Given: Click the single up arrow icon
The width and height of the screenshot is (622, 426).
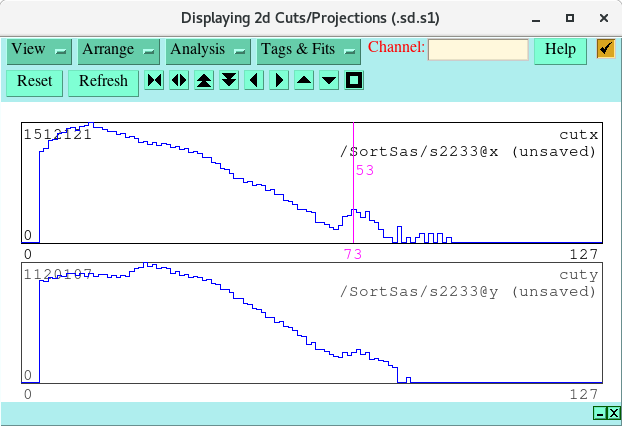Looking at the screenshot, I should click(304, 81).
